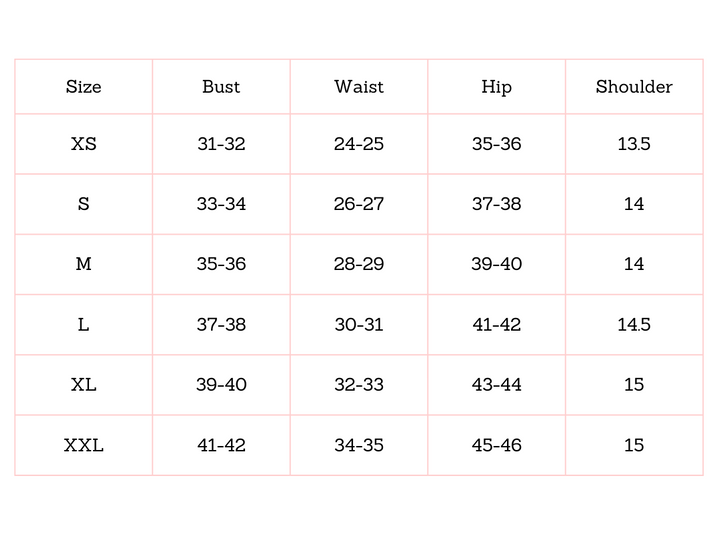Select the Shoulder header cell

(634, 87)
